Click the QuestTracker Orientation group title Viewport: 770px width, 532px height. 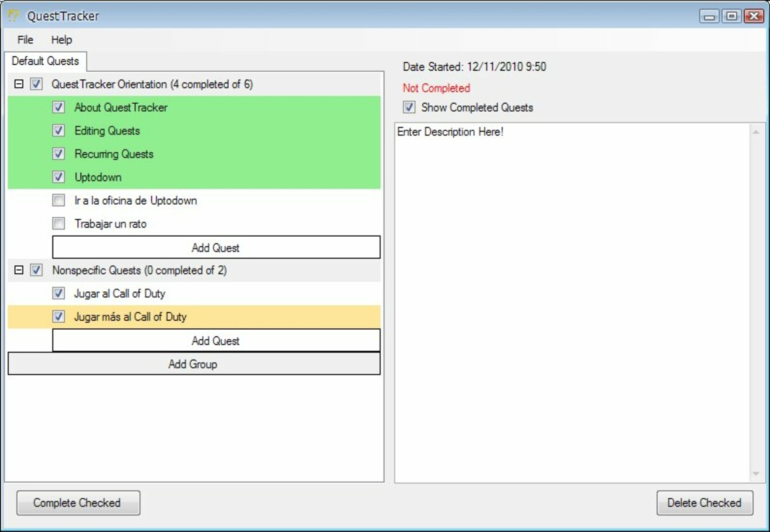(152, 84)
